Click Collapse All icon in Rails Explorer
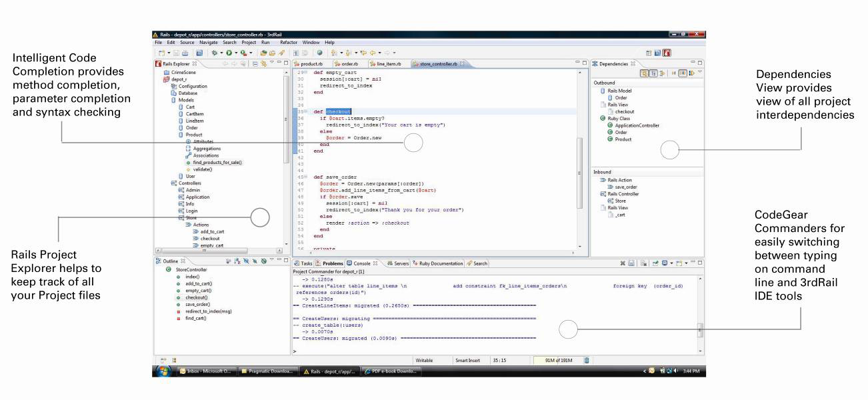 pos(255,64)
